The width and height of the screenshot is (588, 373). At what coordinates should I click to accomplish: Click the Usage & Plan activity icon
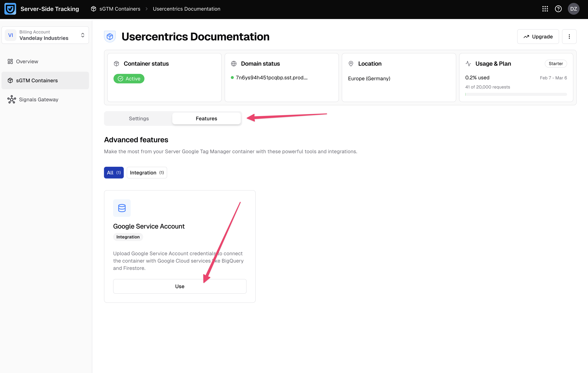pyautogui.click(x=468, y=64)
